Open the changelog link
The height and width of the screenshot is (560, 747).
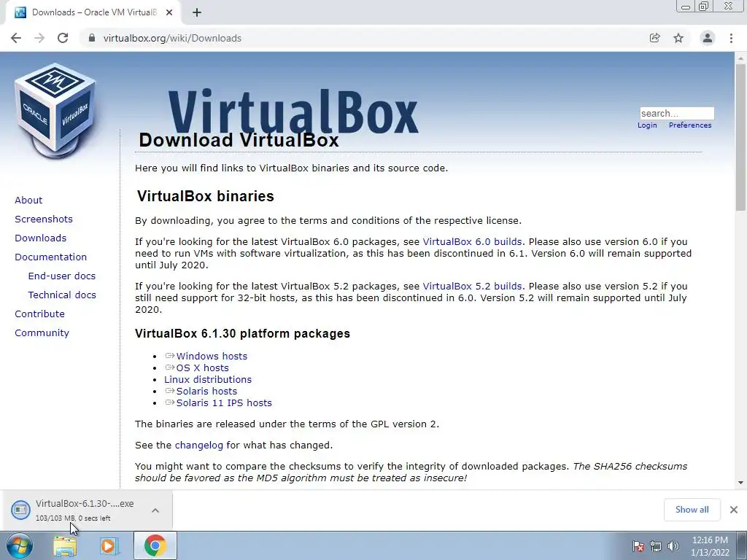(x=198, y=446)
